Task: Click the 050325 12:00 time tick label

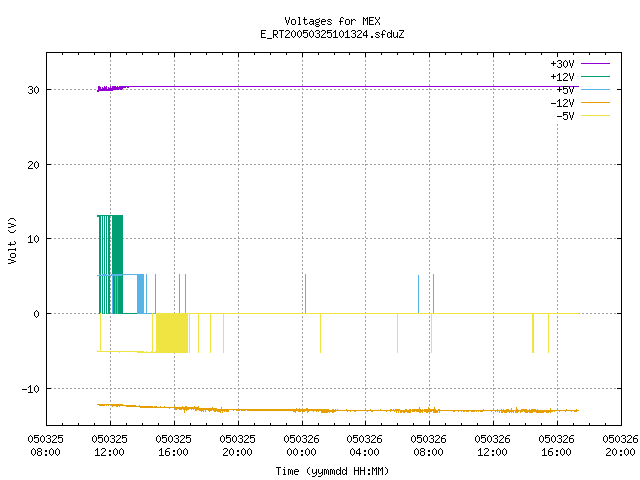Action: pyautogui.click(x=109, y=446)
